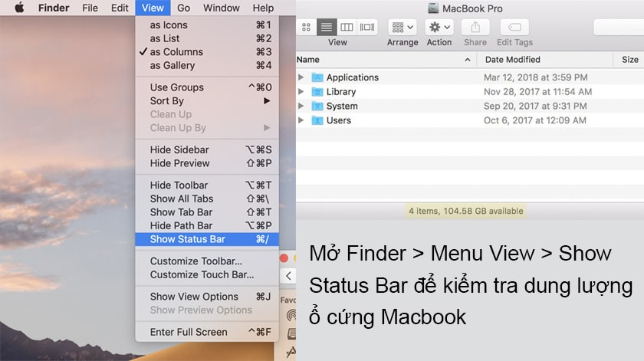
Task: Open the Finder menu
Action: pyautogui.click(x=54, y=8)
